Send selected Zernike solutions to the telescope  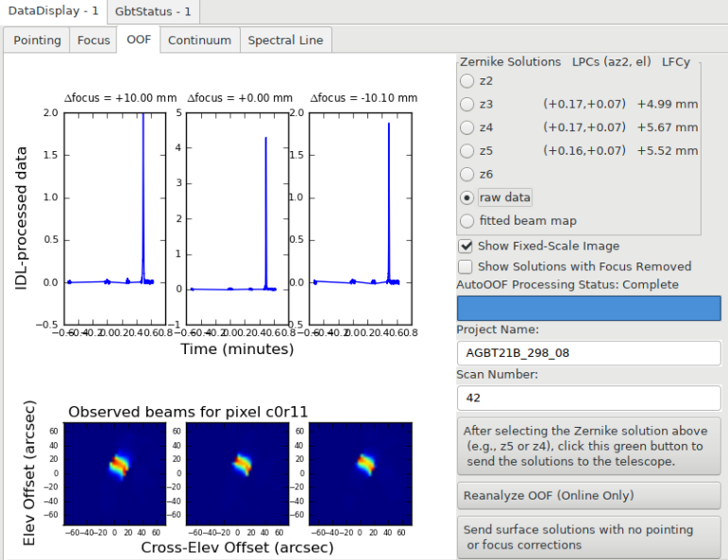[588, 447]
